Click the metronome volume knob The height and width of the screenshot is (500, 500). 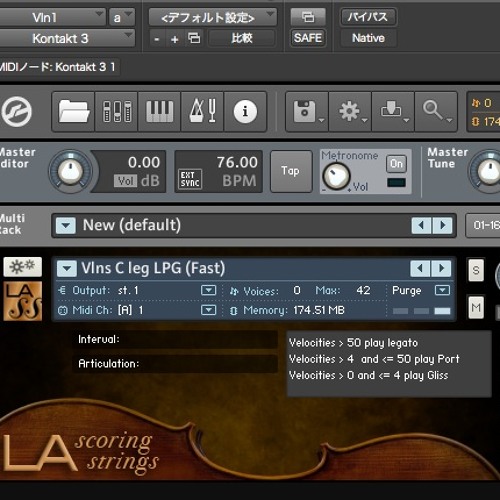[x=336, y=176]
